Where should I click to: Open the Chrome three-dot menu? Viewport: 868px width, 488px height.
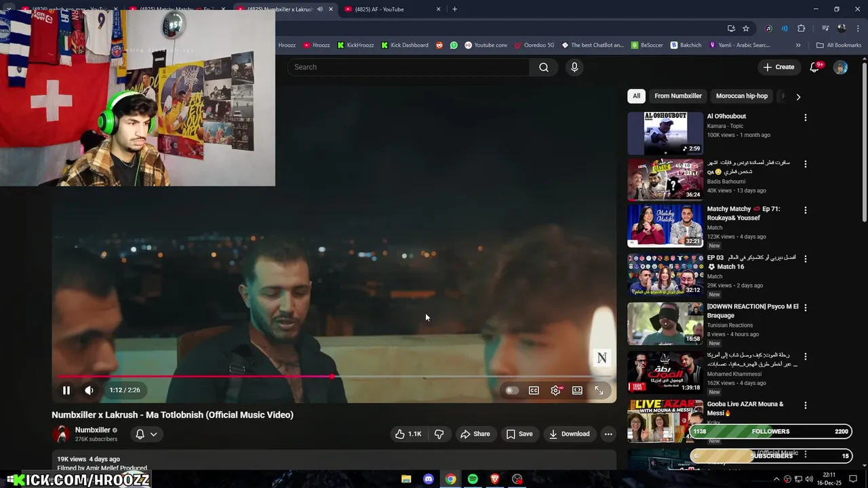(x=856, y=28)
